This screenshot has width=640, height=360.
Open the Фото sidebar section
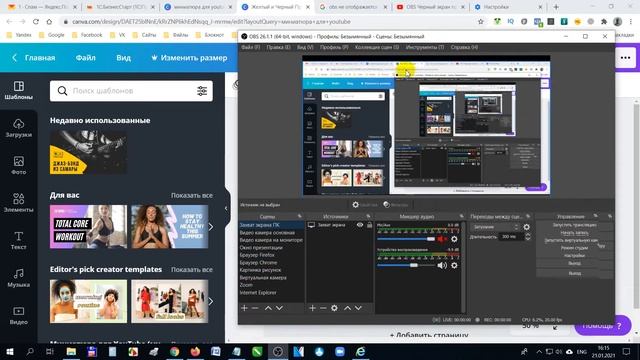click(x=18, y=165)
